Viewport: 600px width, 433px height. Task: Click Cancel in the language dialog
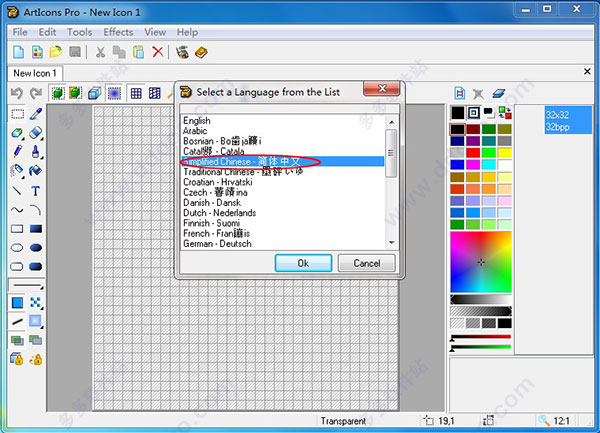coord(367,263)
